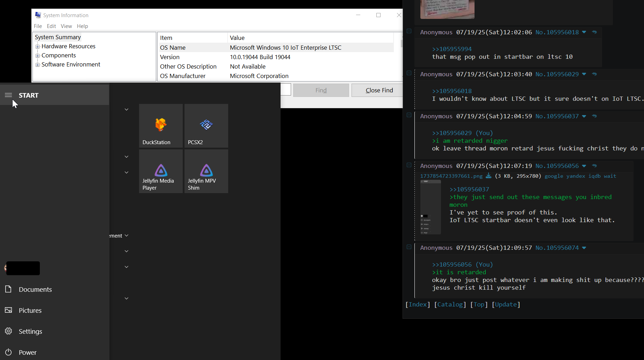Hide post No.105956037 using its minus box

409,115
